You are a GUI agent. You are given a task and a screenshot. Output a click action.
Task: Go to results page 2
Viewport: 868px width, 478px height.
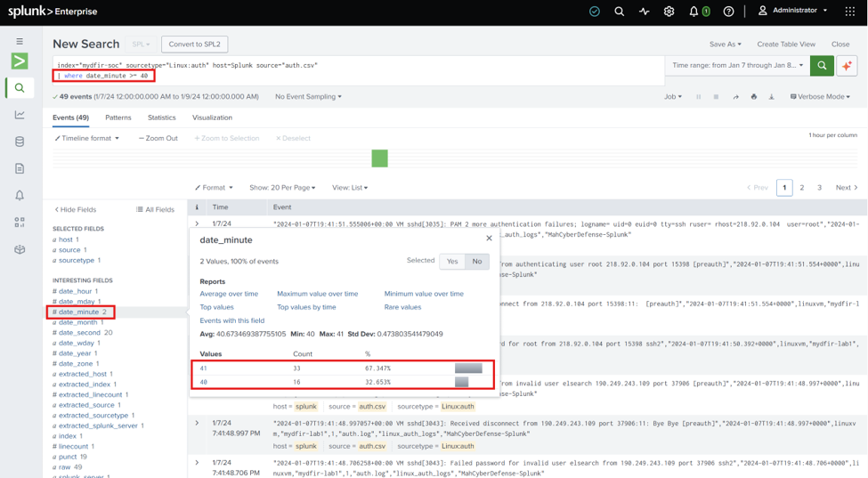click(801, 188)
